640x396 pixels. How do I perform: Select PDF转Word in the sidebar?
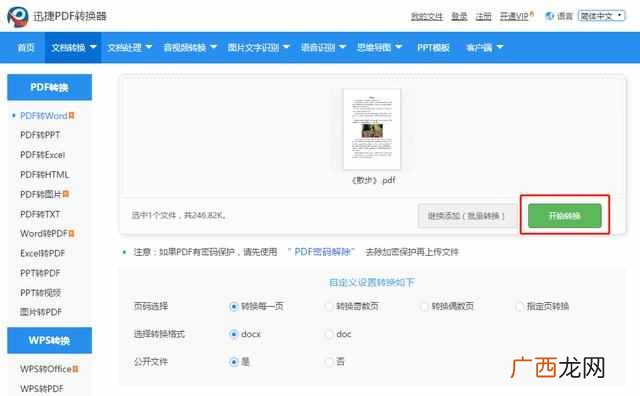tap(44, 116)
